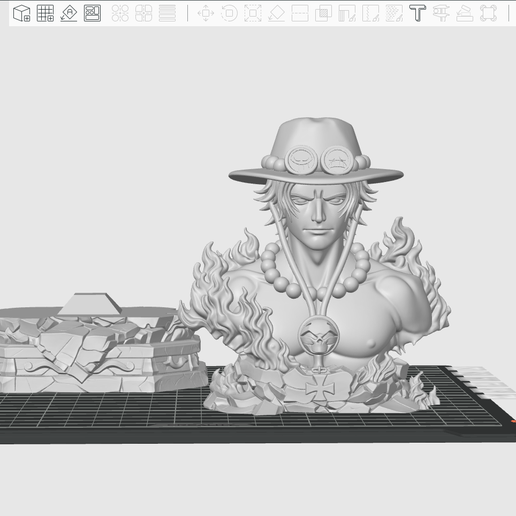Select the Move tool

coord(206,13)
